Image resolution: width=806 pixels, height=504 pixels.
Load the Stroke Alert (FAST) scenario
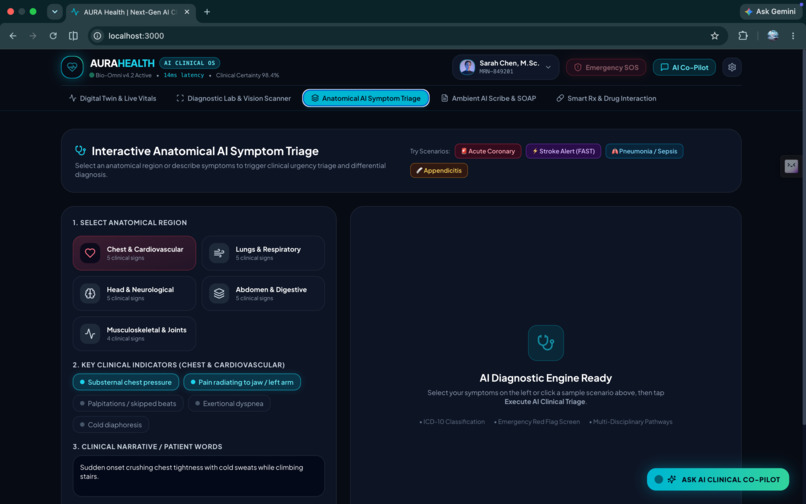click(x=563, y=151)
